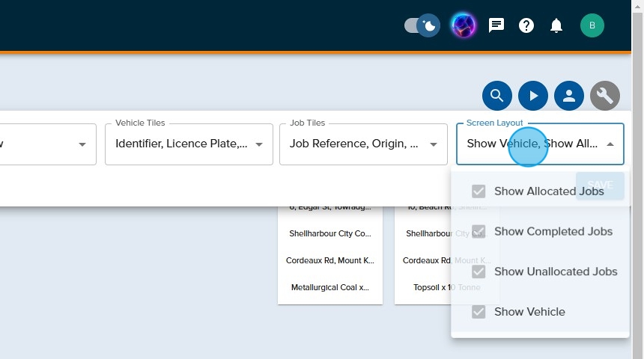Open the wrench settings button
Image resolution: width=644 pixels, height=359 pixels.
(605, 96)
